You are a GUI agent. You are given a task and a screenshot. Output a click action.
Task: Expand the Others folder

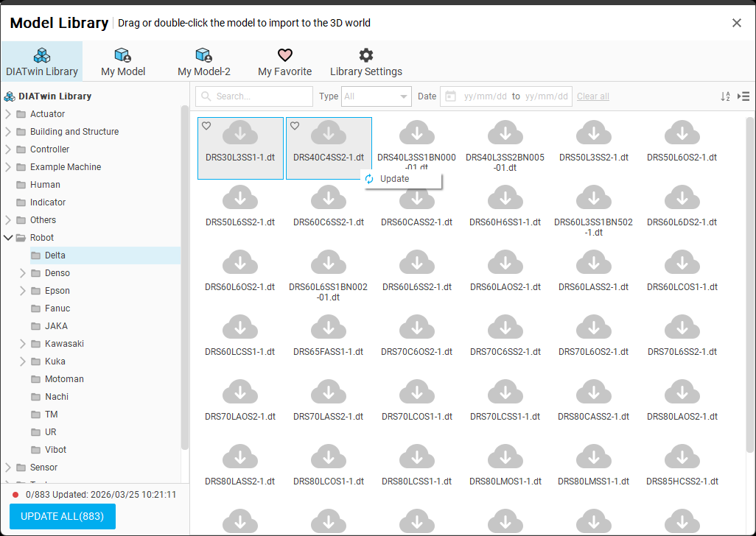pos(8,220)
